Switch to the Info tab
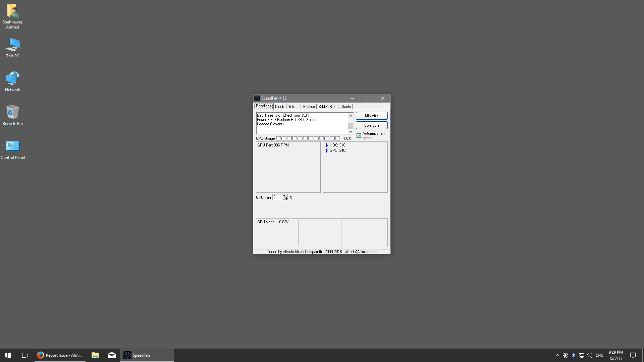The width and height of the screenshot is (644, 362). 292,107
